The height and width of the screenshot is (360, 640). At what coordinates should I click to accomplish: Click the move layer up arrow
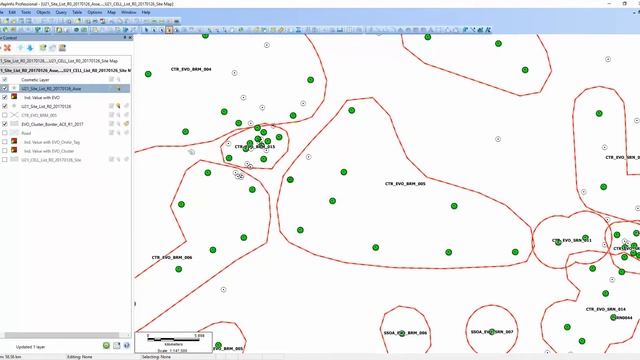coord(20,48)
